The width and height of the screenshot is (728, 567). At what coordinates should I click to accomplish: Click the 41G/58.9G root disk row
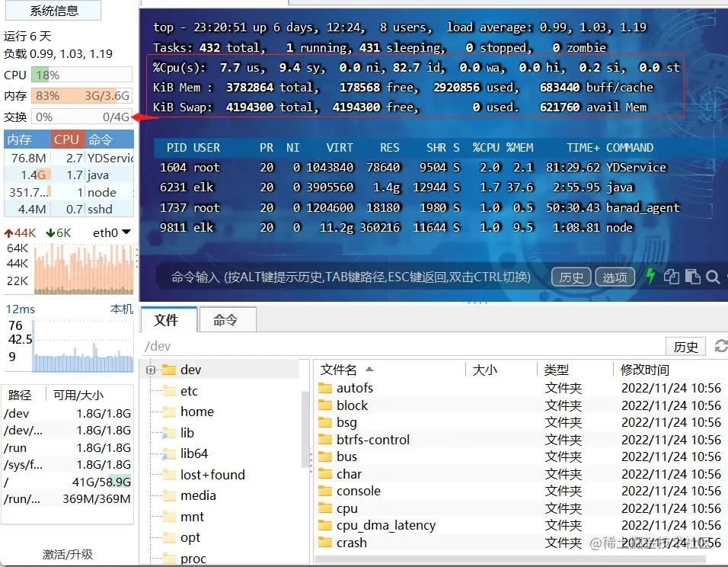(x=67, y=482)
